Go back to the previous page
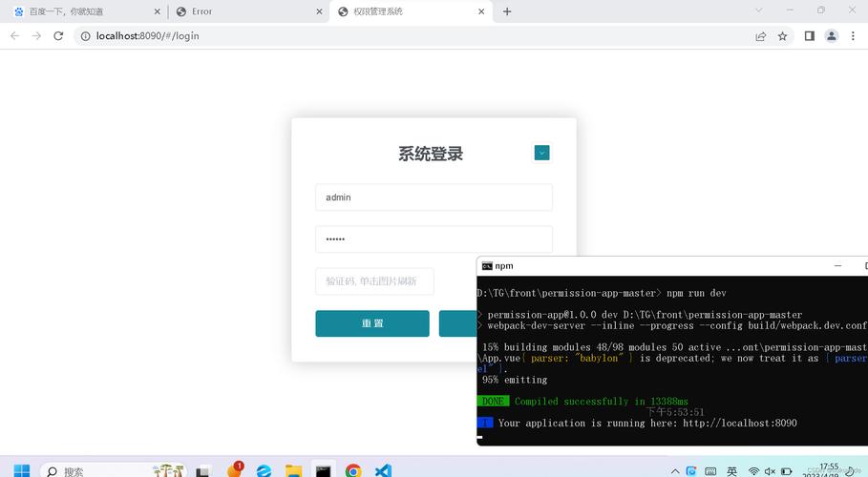868x477 pixels. coord(15,36)
